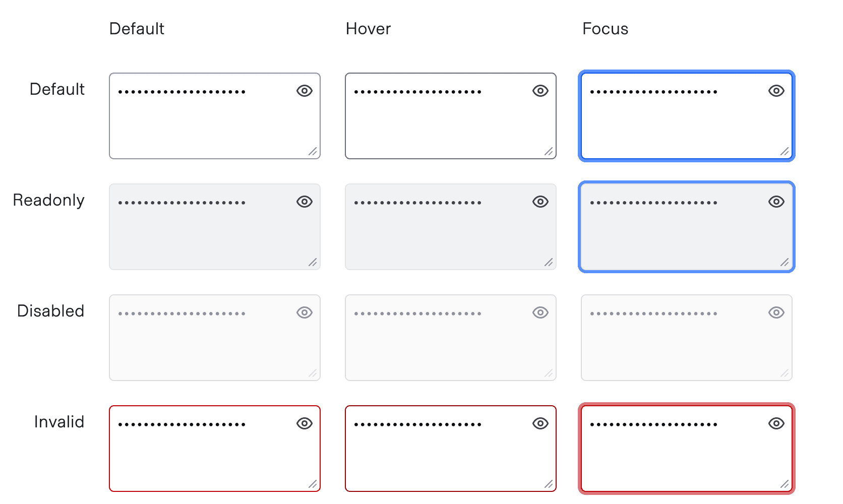This screenshot has width=843, height=504.
Task: Click the eye icon in the Invalid Focus field
Action: point(776,423)
